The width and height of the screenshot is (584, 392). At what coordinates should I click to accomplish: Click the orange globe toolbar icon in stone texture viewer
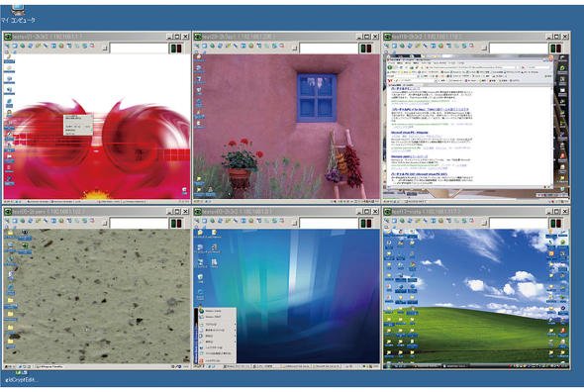(61, 221)
